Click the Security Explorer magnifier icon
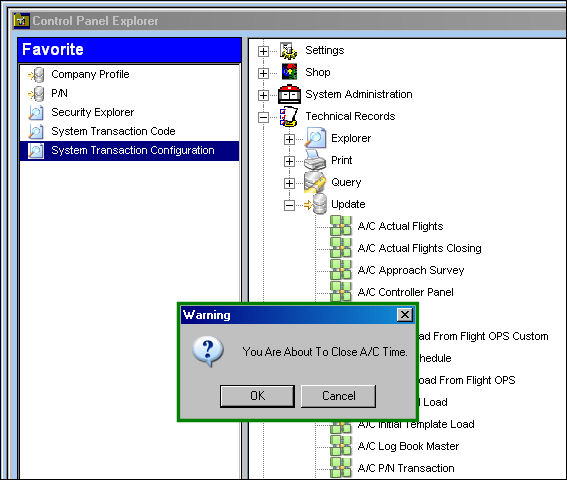The height and width of the screenshot is (480, 567). [36, 112]
